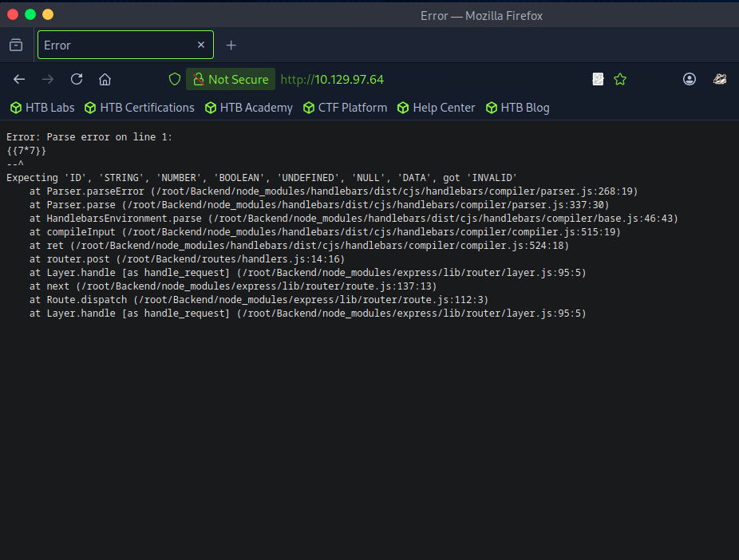Open the Help Center bookmark
Image resolution: width=739 pixels, height=560 pixels.
437,108
